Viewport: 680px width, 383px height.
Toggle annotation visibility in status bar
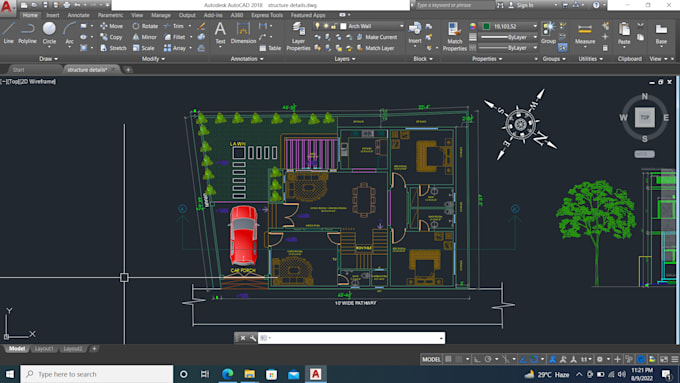[552, 359]
